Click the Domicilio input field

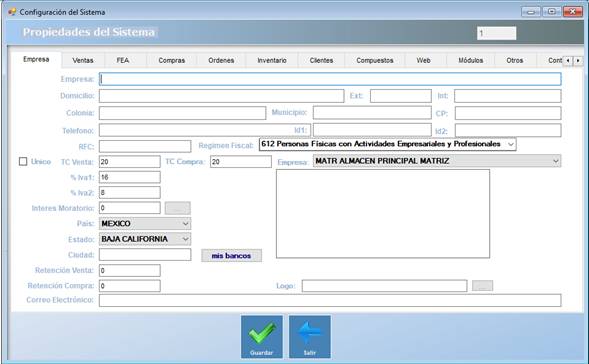(222, 96)
